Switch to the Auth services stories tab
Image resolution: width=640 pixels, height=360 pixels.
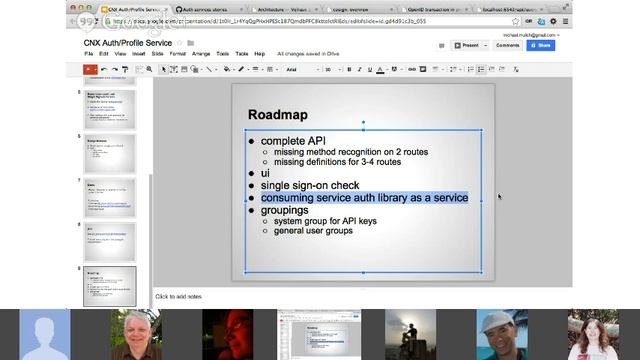[209, 9]
